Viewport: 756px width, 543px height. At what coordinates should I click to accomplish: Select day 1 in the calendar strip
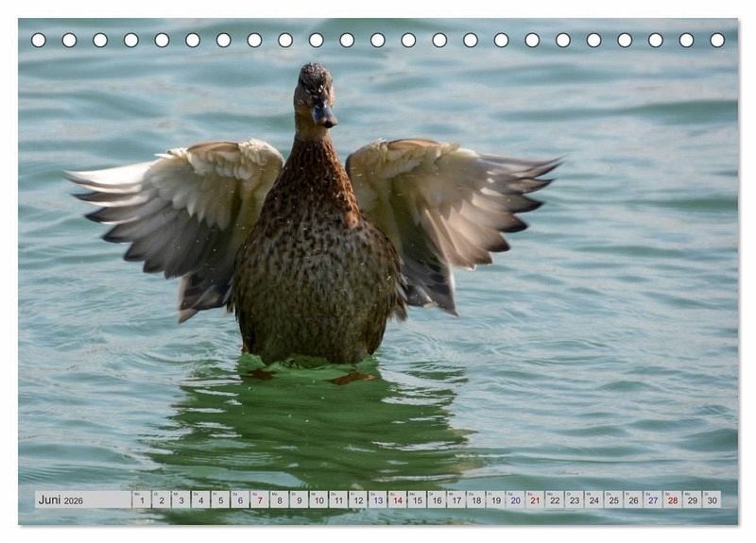[142, 500]
